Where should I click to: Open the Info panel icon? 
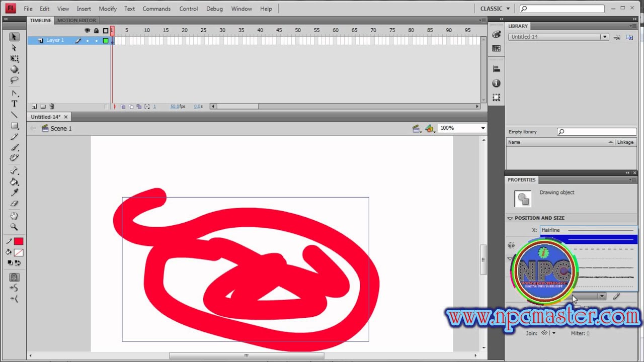click(496, 83)
